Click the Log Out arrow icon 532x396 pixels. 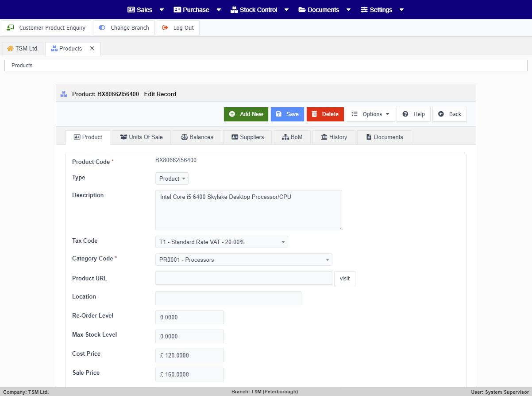(166, 27)
